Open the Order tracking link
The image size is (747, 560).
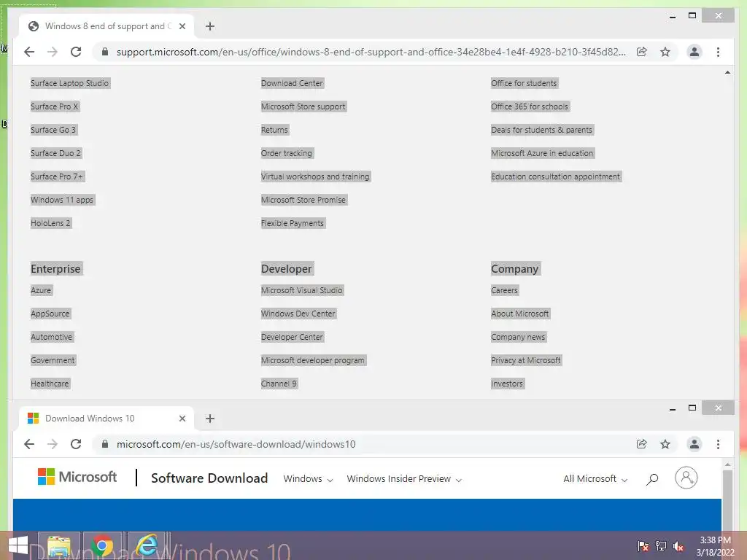(286, 153)
